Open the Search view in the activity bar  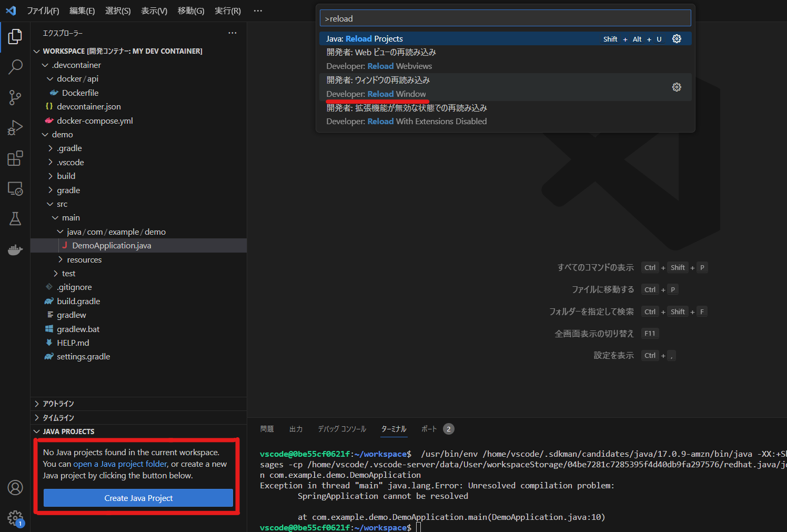tap(15, 67)
